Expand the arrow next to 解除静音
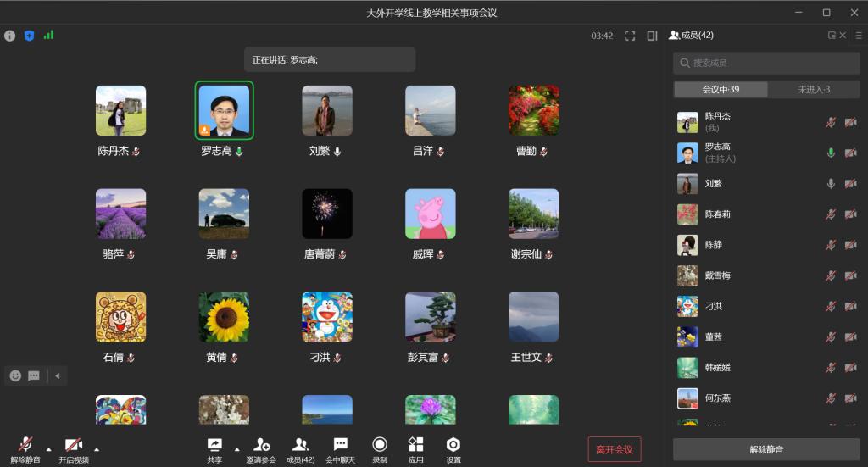 click(48, 449)
